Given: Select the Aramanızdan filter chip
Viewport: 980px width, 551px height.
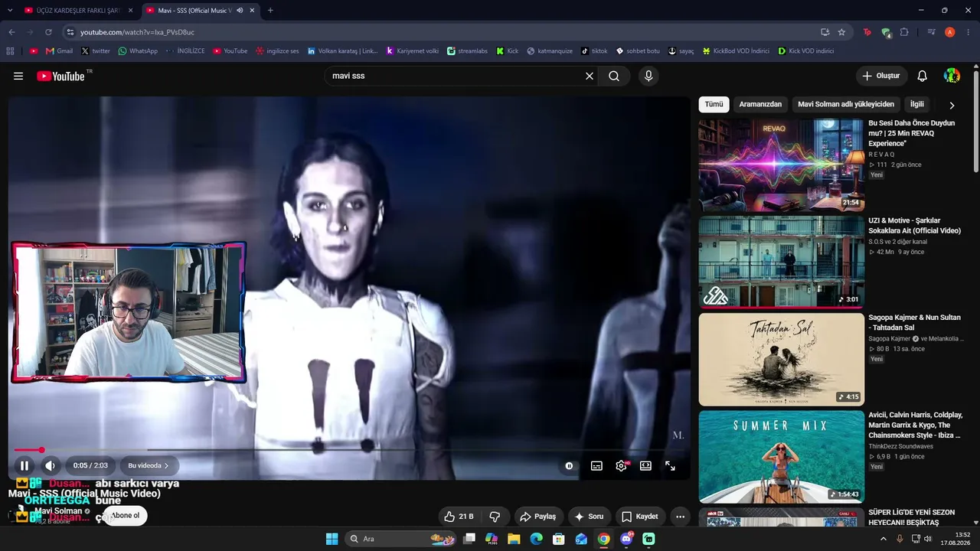Looking at the screenshot, I should (x=760, y=104).
